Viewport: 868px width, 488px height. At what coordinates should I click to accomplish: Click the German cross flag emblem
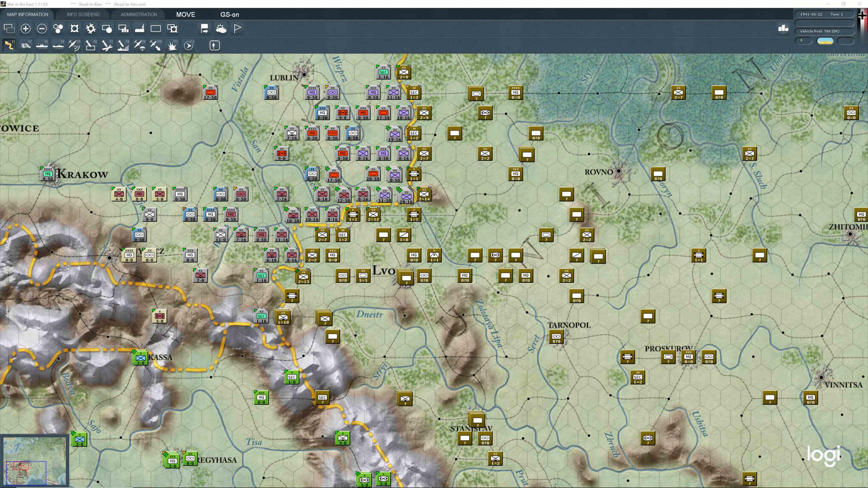[862, 16]
